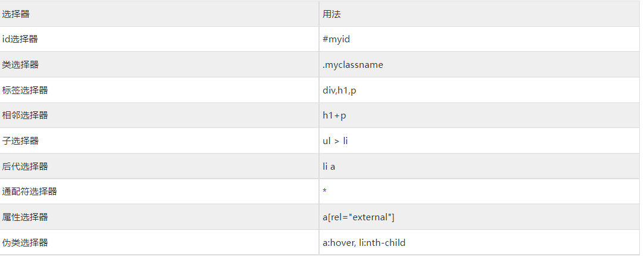Click the 标签选择器 label

(25, 90)
